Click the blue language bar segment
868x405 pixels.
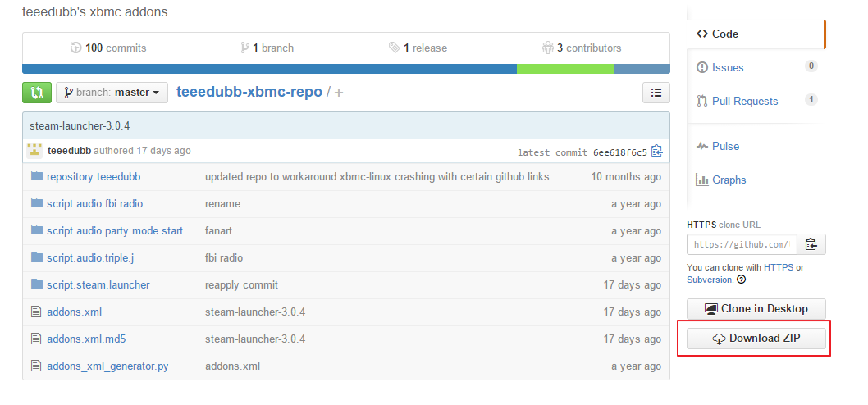coord(270,69)
